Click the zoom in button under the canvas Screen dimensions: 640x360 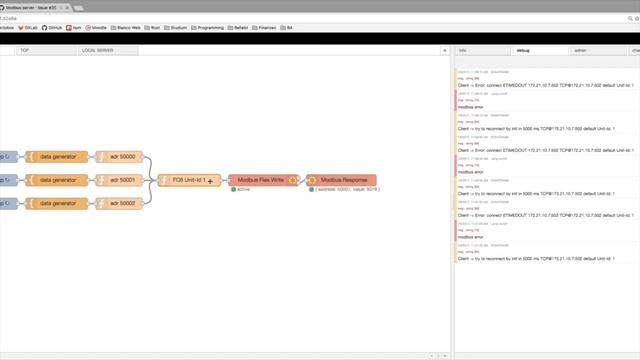click(x=445, y=356)
